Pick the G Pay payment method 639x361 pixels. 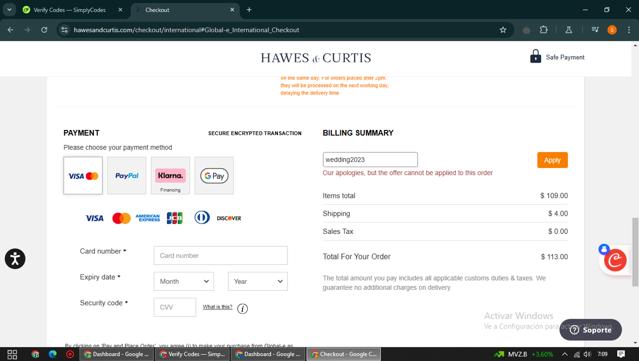[214, 176]
